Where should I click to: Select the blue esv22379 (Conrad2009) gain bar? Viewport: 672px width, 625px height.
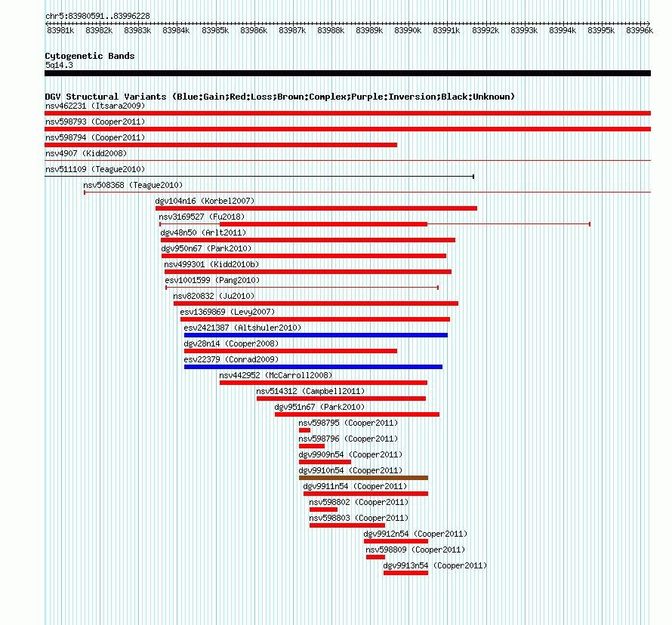[313, 367]
